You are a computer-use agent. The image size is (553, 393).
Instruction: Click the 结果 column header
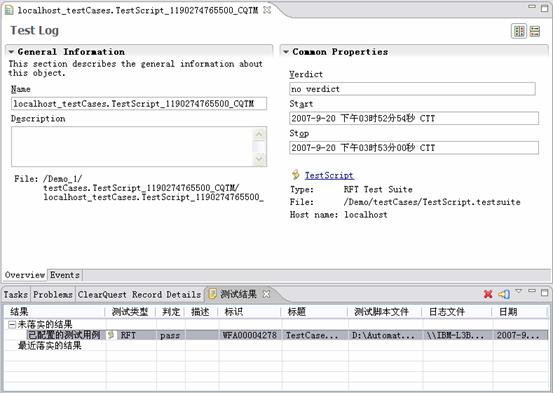(55, 312)
